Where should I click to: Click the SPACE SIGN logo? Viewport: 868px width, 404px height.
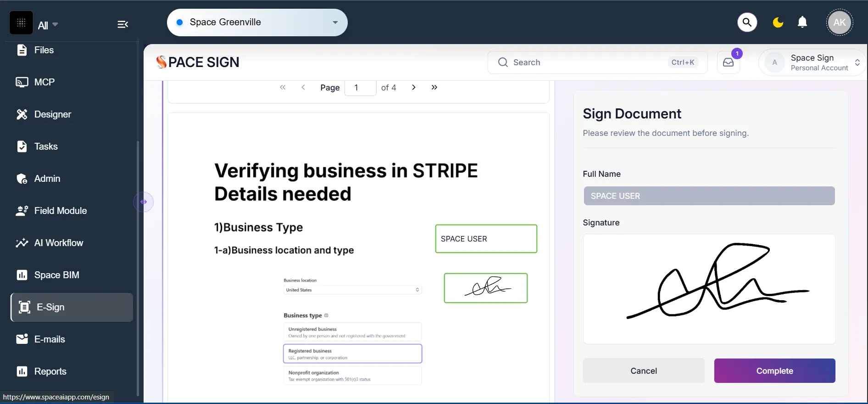click(198, 62)
